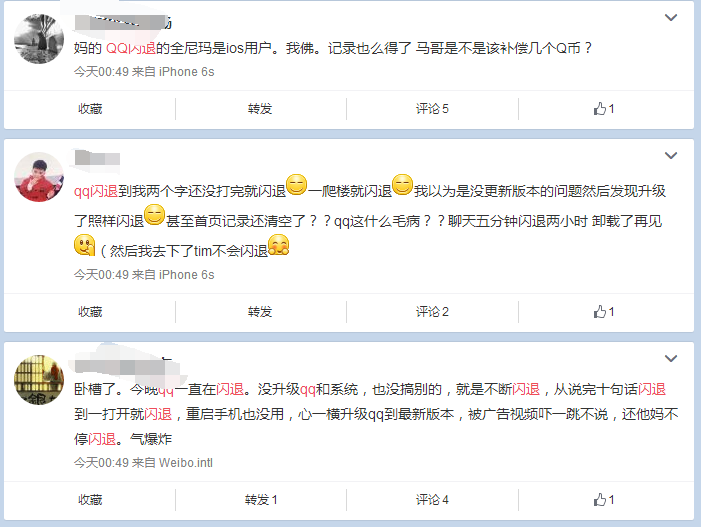Expand the first post's chevron menu
This screenshot has height=527, width=701.
click(671, 18)
